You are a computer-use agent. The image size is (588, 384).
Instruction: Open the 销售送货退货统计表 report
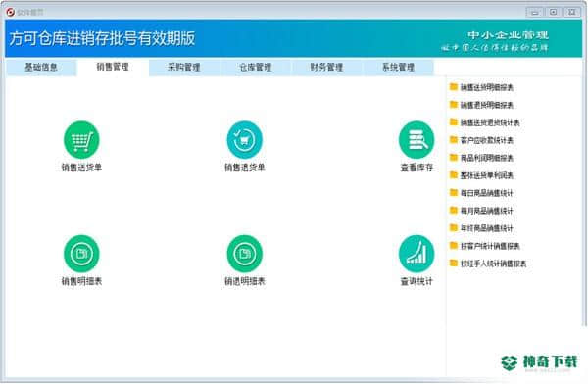coord(490,122)
